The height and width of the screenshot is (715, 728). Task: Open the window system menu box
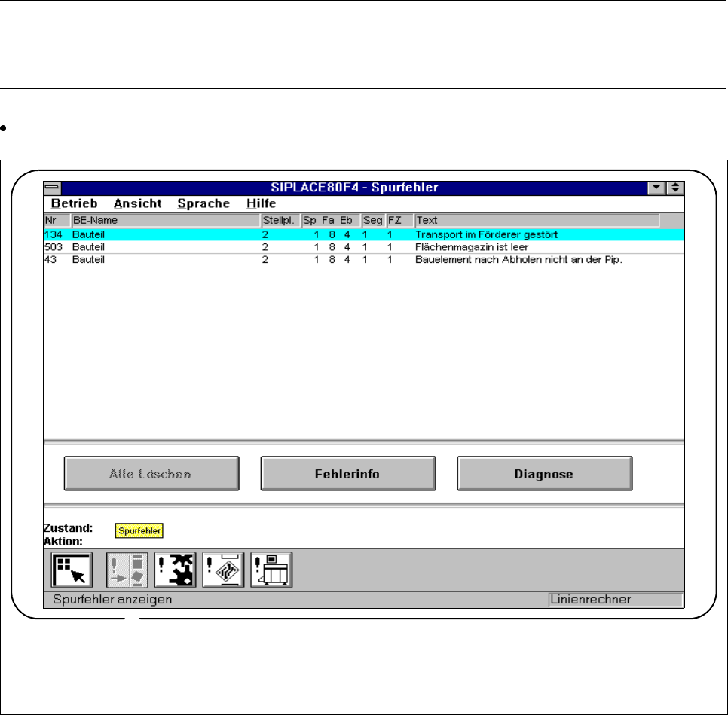click(x=52, y=188)
